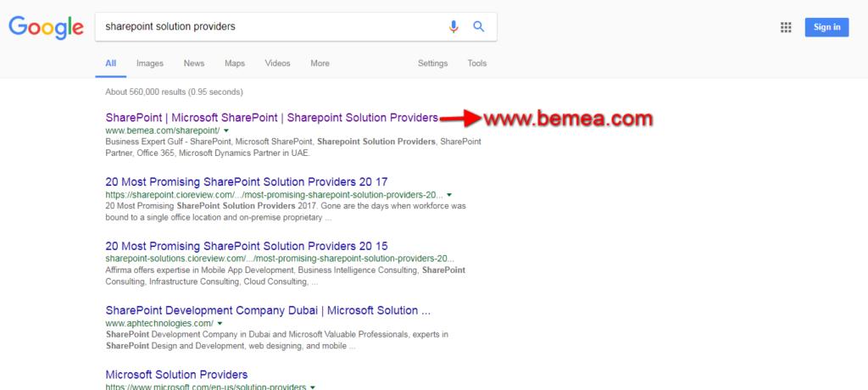Switch to the News tab
The height and width of the screenshot is (390, 868).
click(194, 64)
